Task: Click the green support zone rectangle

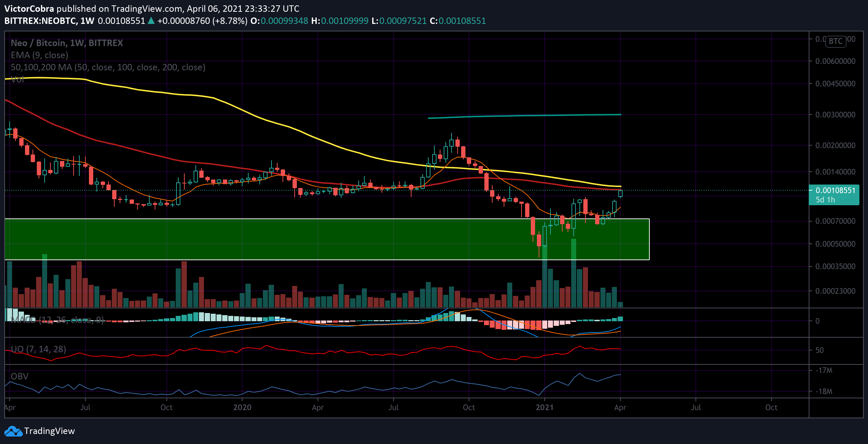Action: pos(327,239)
